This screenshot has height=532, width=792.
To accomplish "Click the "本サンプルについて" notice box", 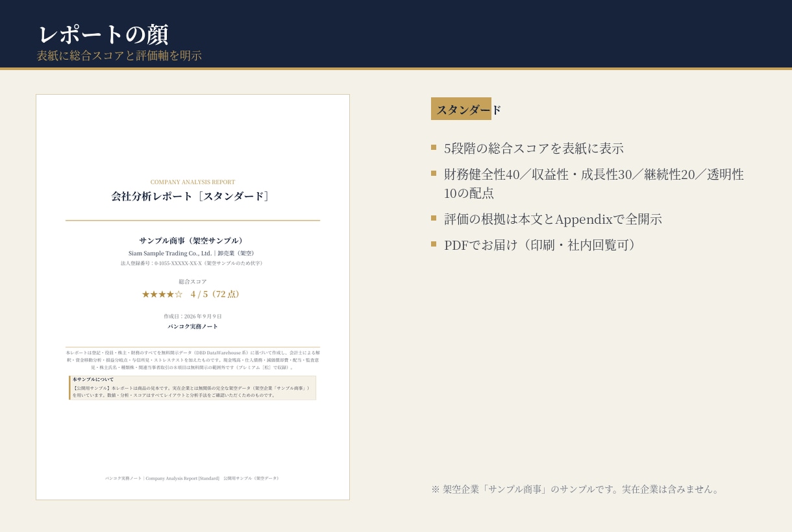I will tap(193, 388).
